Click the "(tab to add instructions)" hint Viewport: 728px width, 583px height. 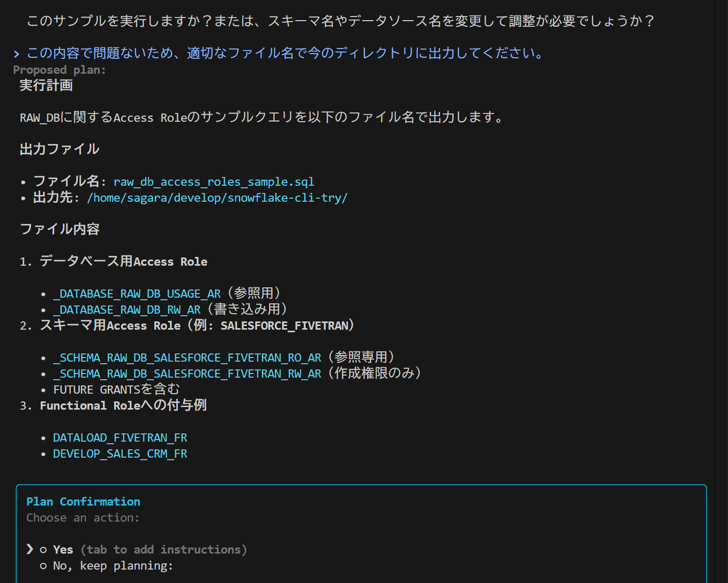164,550
